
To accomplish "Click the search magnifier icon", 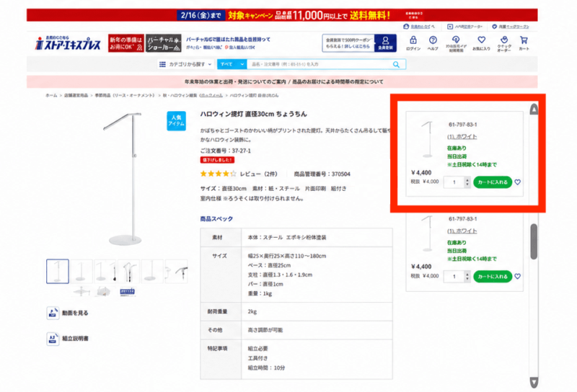I will [396, 64].
